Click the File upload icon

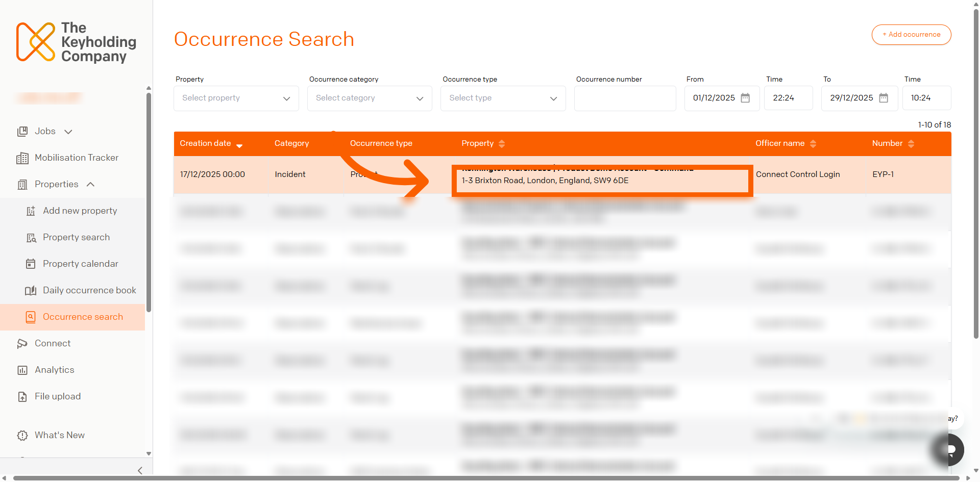pyautogui.click(x=22, y=397)
